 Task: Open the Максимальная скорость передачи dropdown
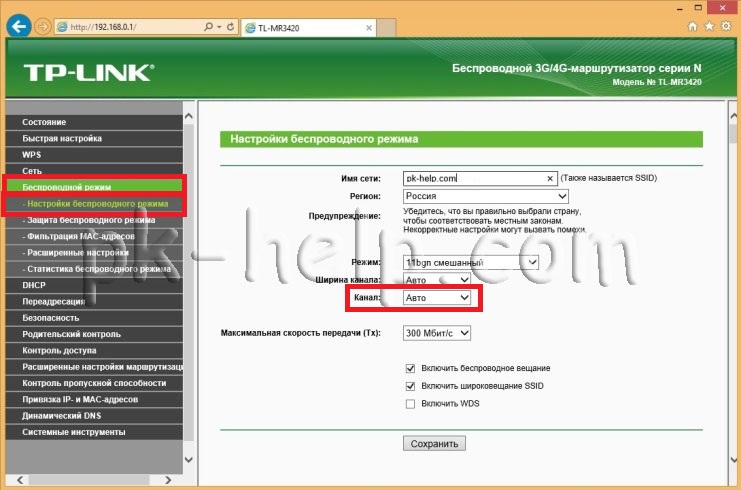437,333
